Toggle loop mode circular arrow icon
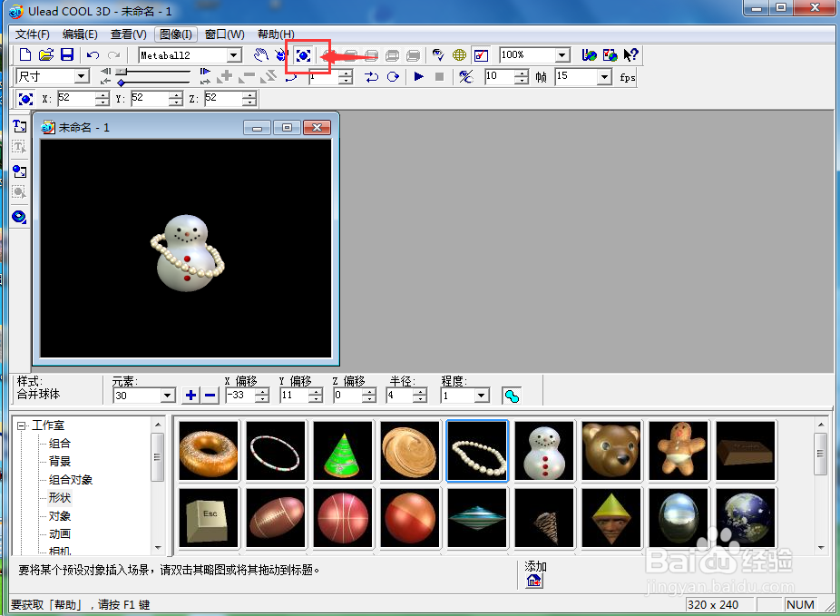 393,76
